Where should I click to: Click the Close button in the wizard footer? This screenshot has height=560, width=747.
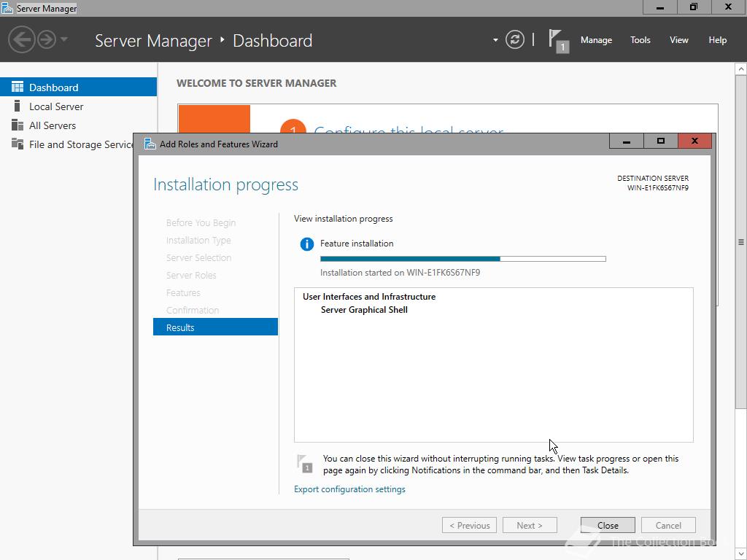point(608,525)
